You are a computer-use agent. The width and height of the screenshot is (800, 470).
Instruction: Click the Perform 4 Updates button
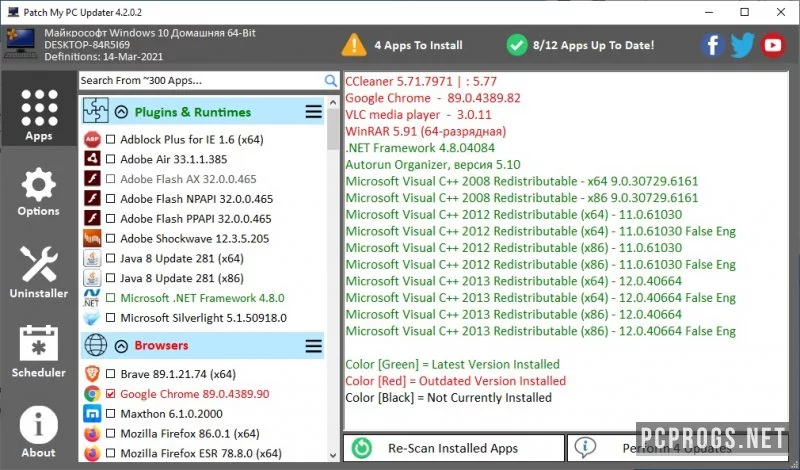pos(678,448)
